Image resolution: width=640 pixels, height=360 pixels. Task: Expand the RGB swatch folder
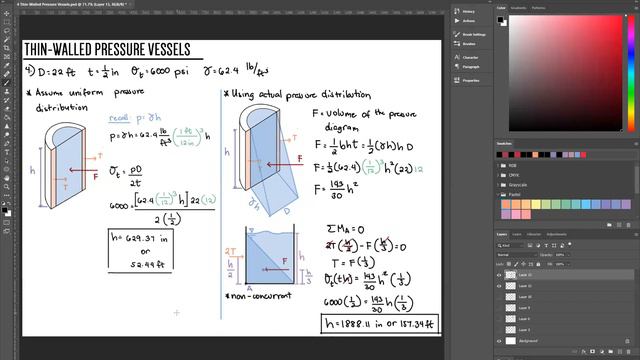498,165
